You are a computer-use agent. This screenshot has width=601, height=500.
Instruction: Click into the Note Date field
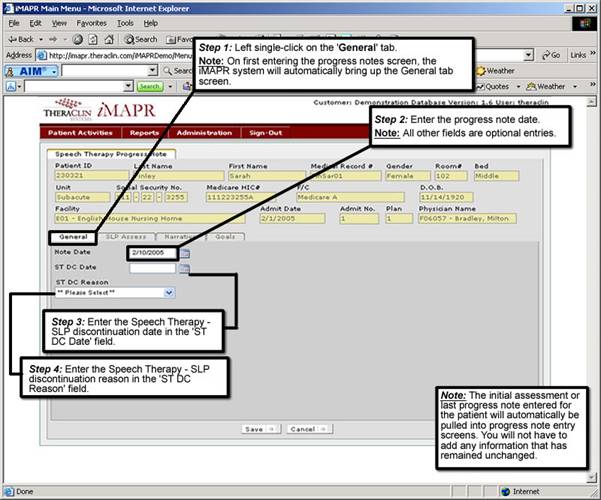pyautogui.click(x=153, y=253)
